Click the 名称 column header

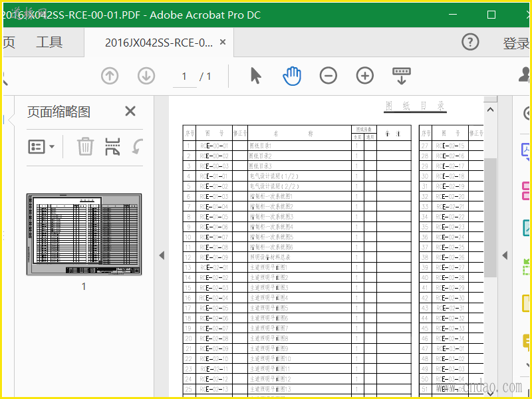[x=300, y=133]
